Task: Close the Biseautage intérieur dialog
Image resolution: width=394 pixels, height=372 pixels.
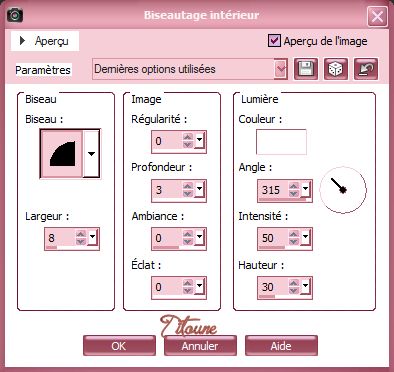Action: (x=377, y=16)
